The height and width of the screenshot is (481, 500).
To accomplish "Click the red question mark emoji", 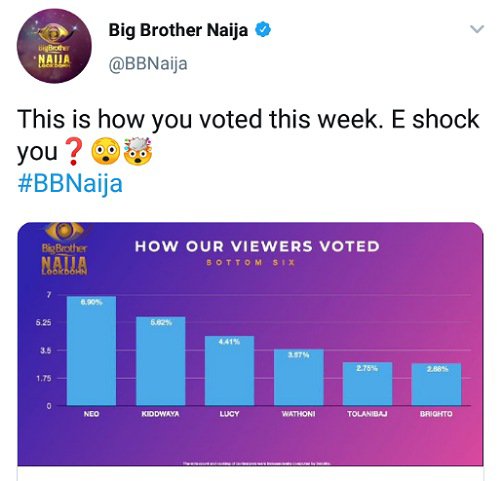I will tap(74, 152).
